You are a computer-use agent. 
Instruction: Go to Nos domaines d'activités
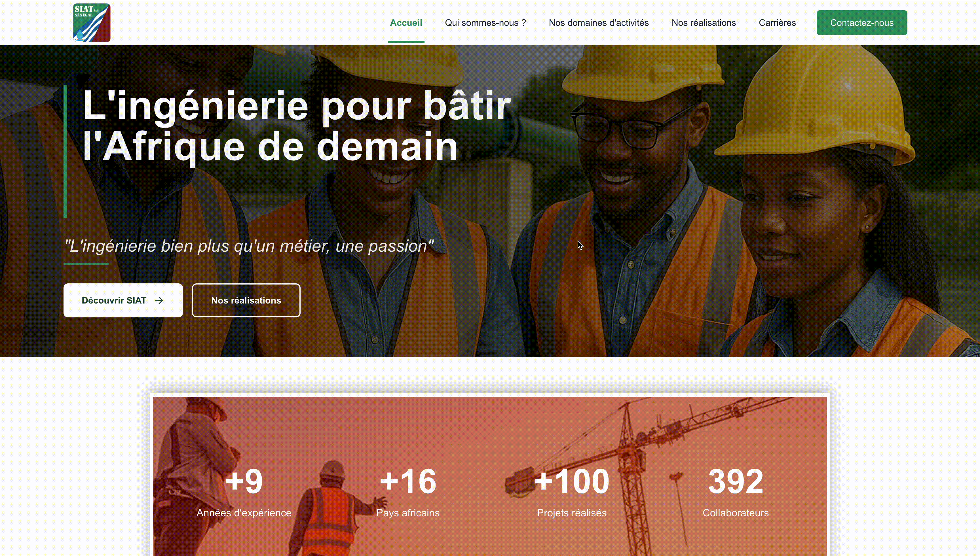click(x=599, y=23)
